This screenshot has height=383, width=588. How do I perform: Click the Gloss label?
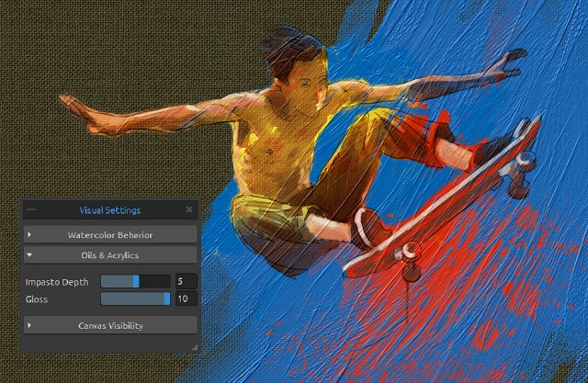(x=37, y=299)
